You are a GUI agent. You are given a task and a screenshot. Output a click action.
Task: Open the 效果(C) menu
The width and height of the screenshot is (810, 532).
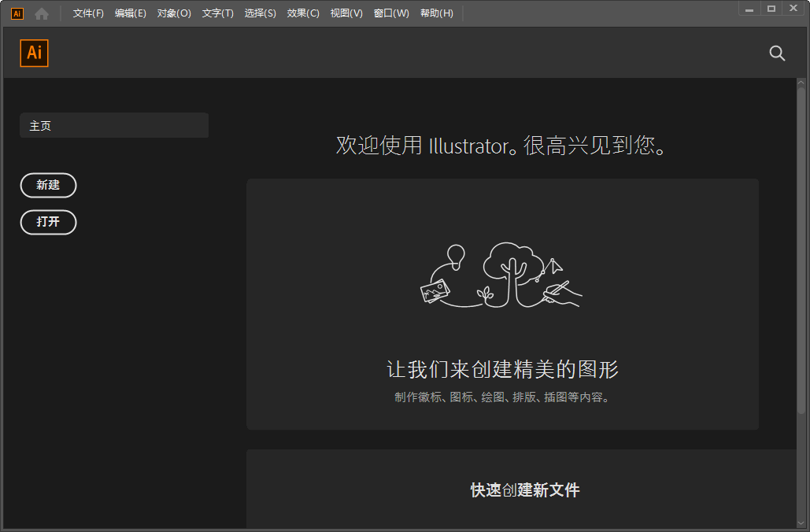coord(303,13)
